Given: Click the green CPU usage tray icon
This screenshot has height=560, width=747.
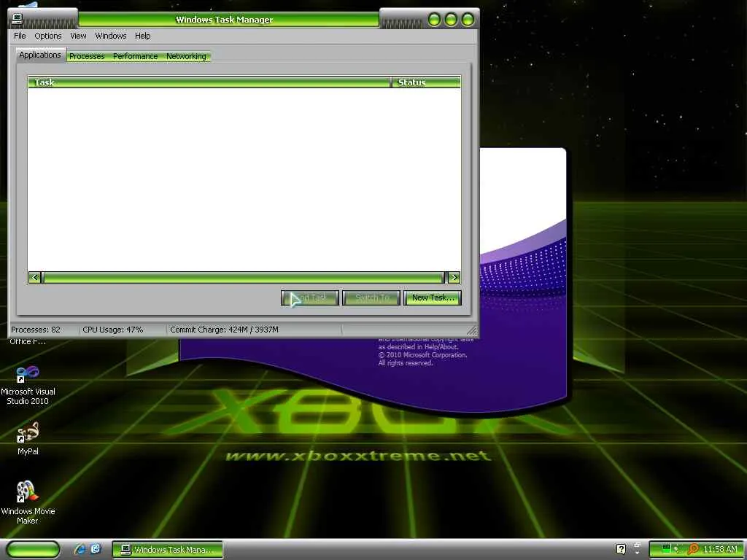Looking at the screenshot, I should [x=667, y=550].
